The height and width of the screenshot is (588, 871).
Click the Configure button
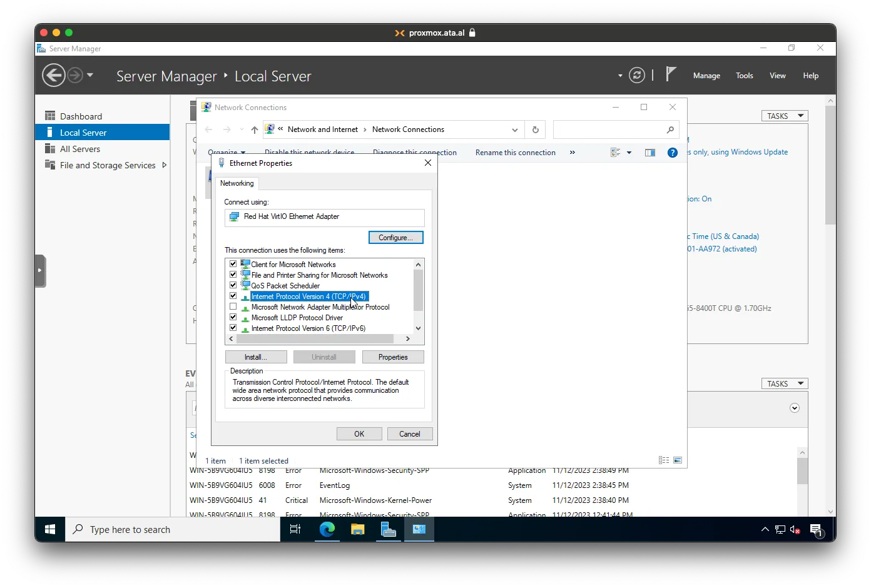396,238
